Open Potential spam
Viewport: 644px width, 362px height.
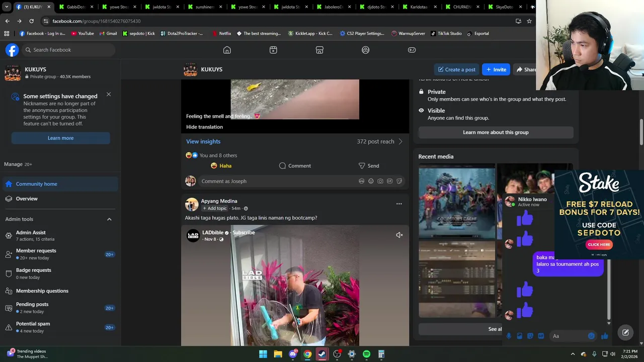click(60, 327)
